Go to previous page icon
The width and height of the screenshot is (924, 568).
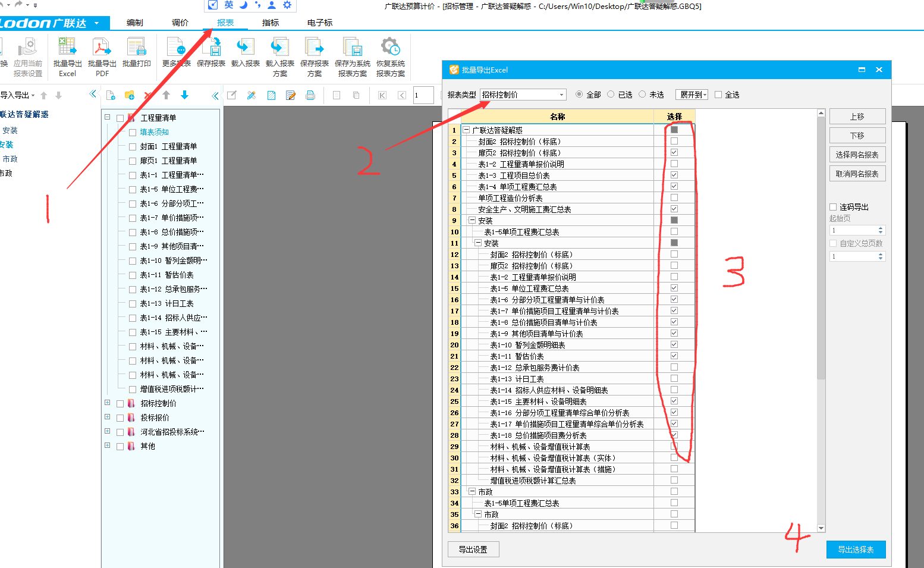tap(402, 95)
